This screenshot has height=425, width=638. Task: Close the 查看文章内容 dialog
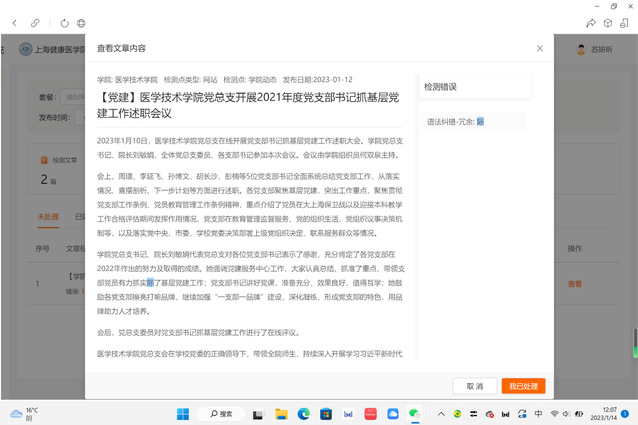tap(540, 48)
